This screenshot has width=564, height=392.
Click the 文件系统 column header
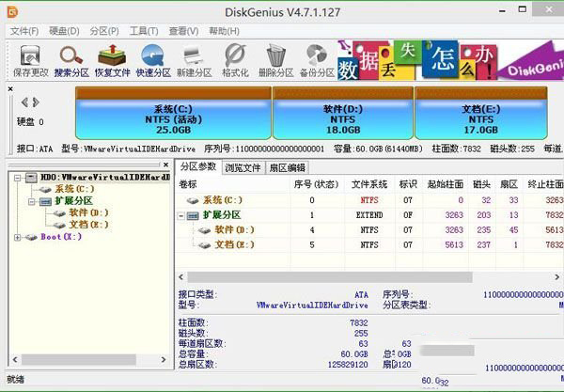tap(369, 184)
